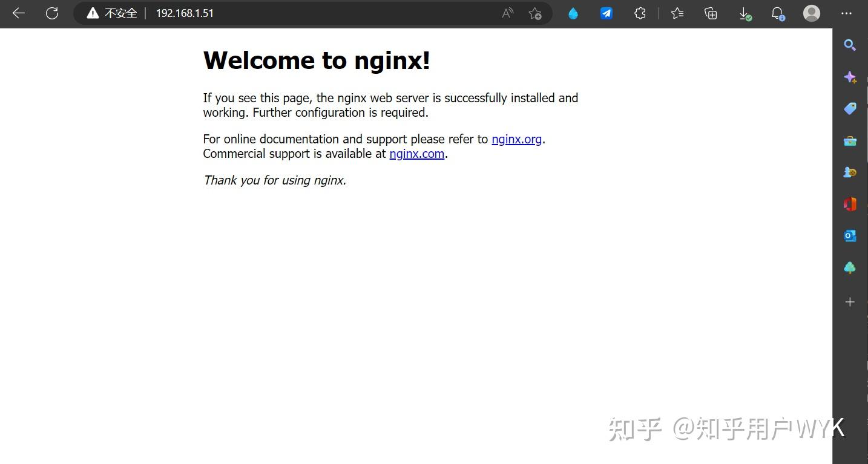
Task: Open the notifications bell
Action: [x=778, y=13]
